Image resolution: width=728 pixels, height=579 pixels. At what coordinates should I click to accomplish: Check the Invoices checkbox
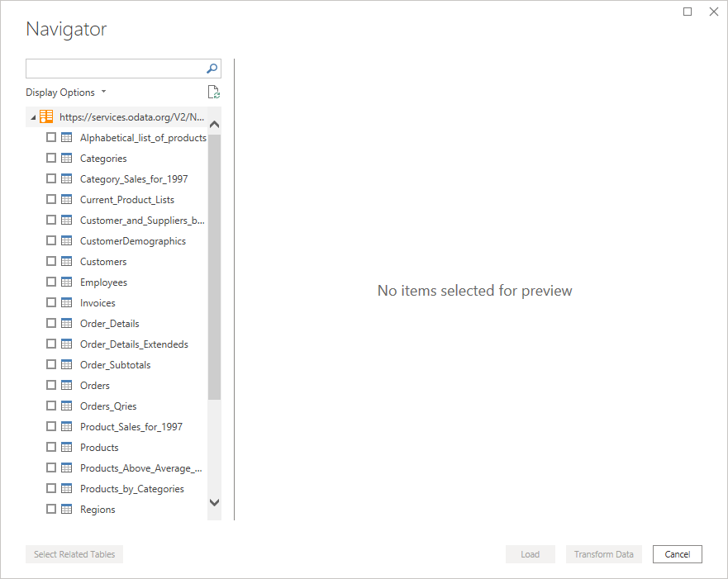coord(51,302)
